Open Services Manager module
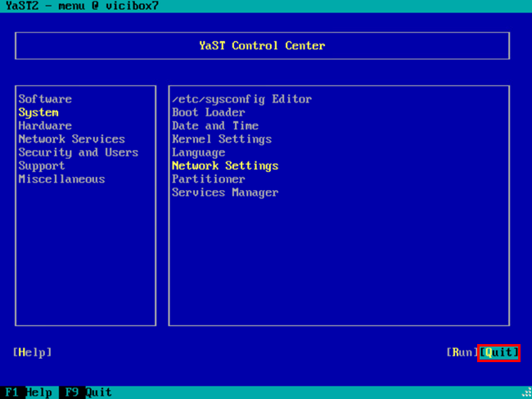 pos(225,193)
